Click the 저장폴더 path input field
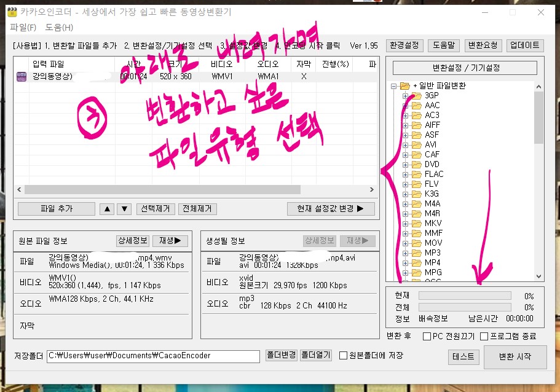This screenshot has height=392, width=560. (153, 356)
